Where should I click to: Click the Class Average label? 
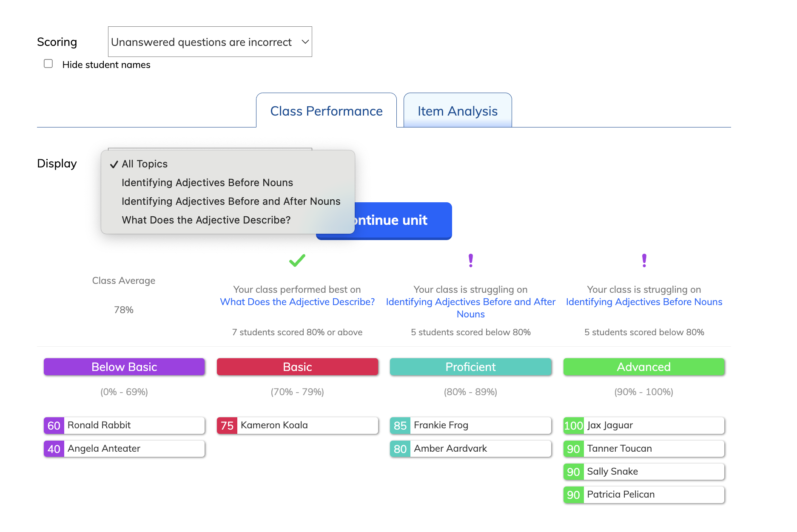pyautogui.click(x=124, y=280)
